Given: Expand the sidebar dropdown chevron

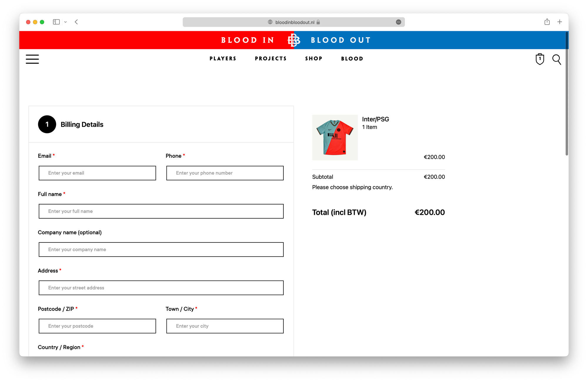Looking at the screenshot, I should 66,22.
